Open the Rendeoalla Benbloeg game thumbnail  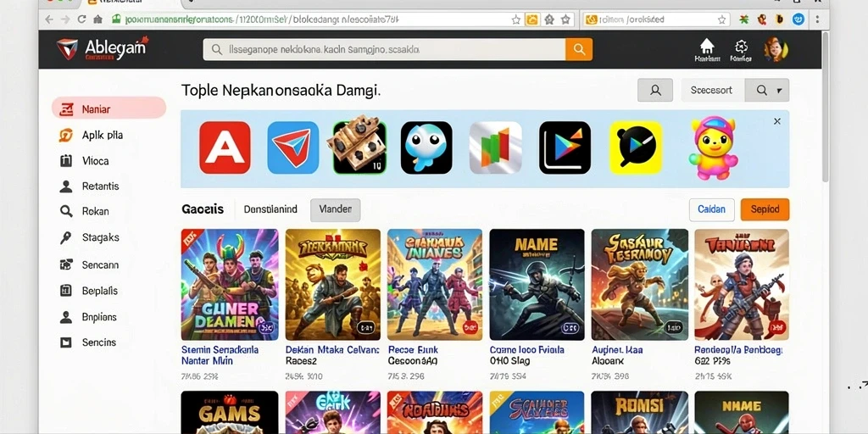(742, 285)
